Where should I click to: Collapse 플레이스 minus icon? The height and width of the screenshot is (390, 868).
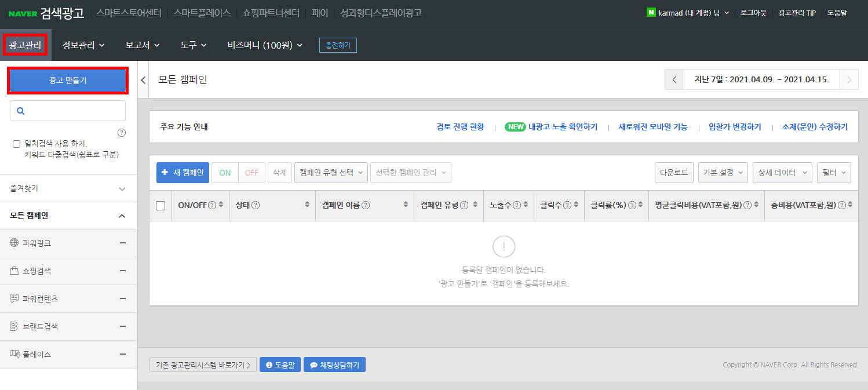[x=123, y=354]
